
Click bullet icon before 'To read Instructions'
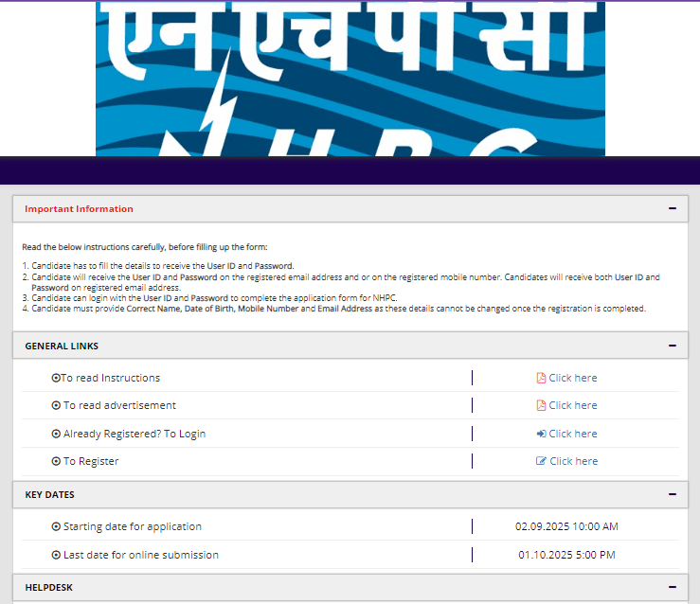tap(56, 378)
